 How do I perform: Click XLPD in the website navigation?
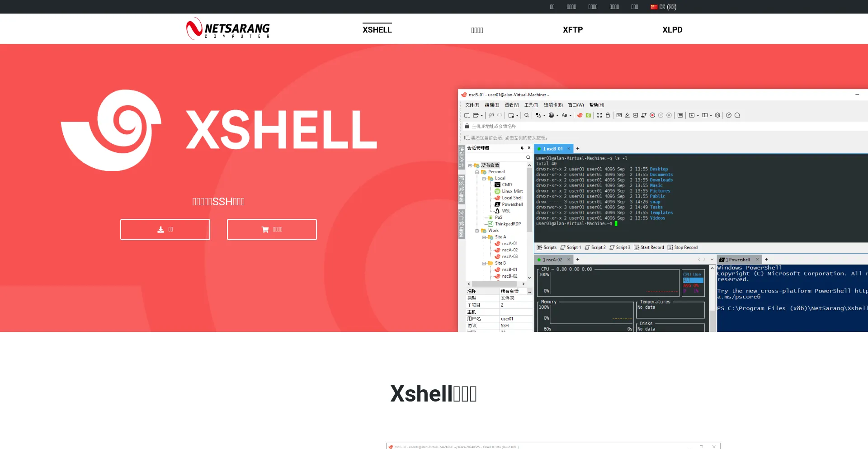pyautogui.click(x=672, y=30)
